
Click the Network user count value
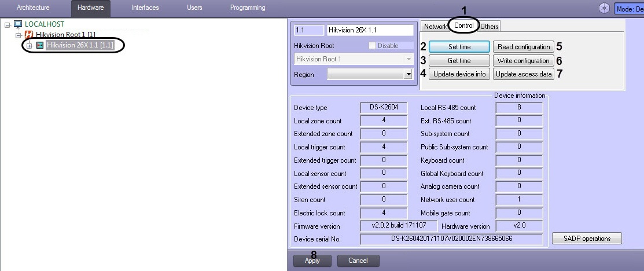point(519,199)
